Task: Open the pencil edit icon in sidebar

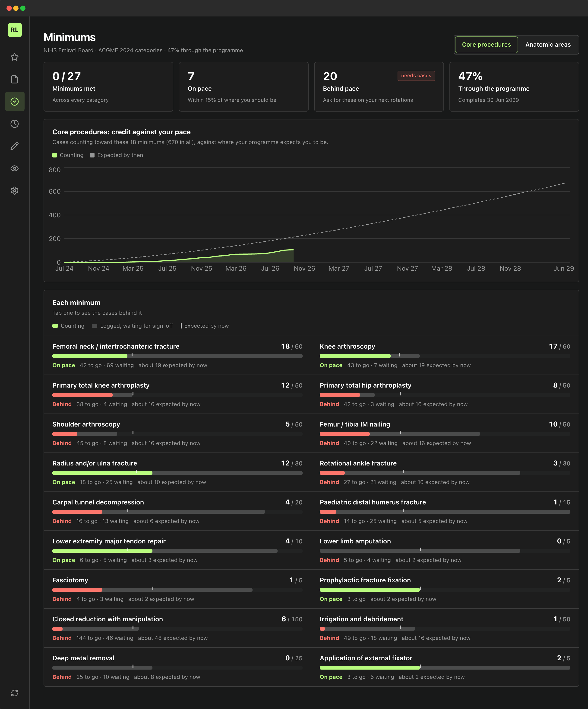Action: pos(15,146)
